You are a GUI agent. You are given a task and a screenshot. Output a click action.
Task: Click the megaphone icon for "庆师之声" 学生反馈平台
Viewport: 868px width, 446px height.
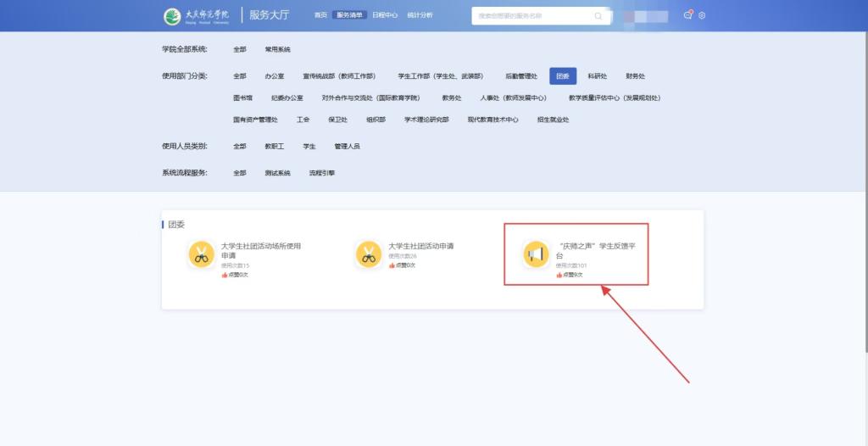coord(535,254)
